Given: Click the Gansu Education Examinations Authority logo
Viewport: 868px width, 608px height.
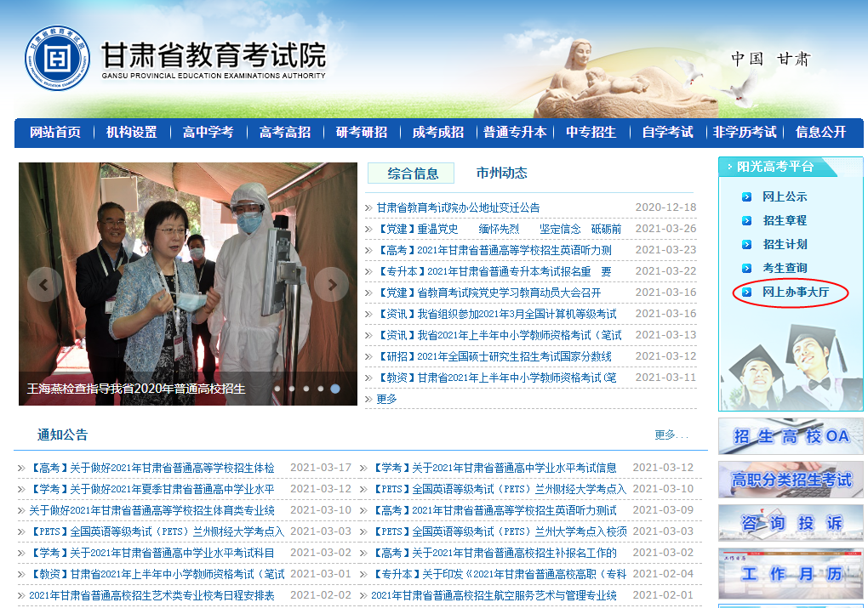Looking at the screenshot, I should pos(57,59).
